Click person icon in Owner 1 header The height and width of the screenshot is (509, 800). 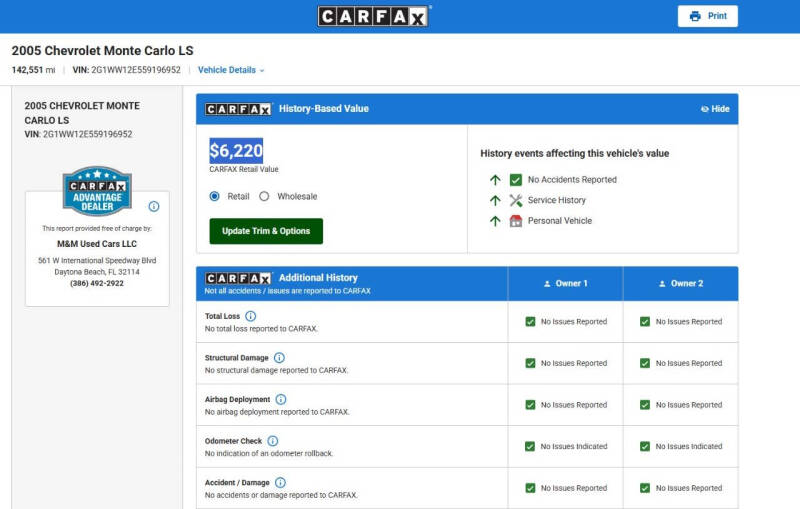(547, 284)
